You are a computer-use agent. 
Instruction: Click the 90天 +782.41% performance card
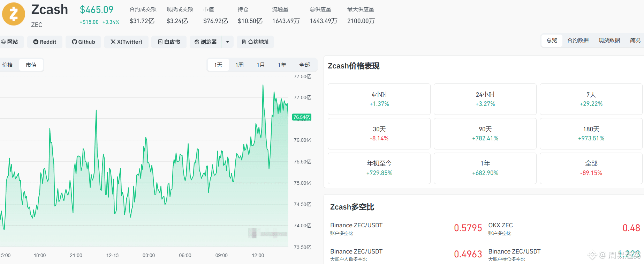(x=485, y=134)
